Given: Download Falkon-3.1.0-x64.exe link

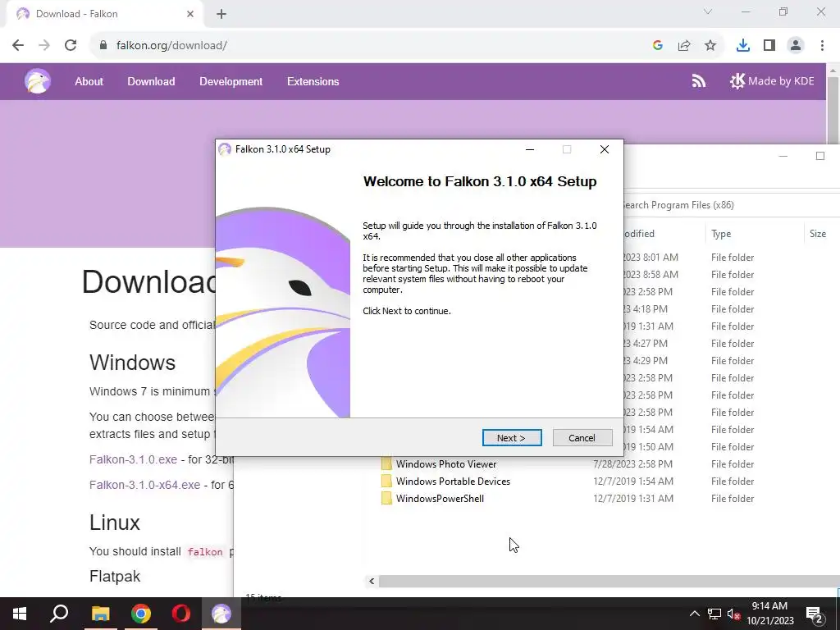Looking at the screenshot, I should [x=144, y=485].
